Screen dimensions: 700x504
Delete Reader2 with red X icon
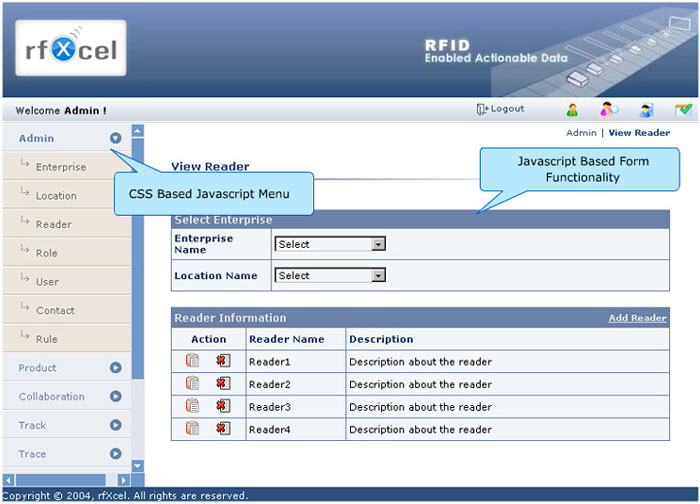(223, 383)
